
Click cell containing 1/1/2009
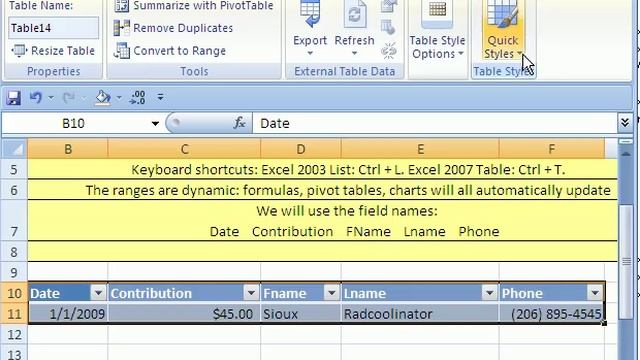coord(68,313)
